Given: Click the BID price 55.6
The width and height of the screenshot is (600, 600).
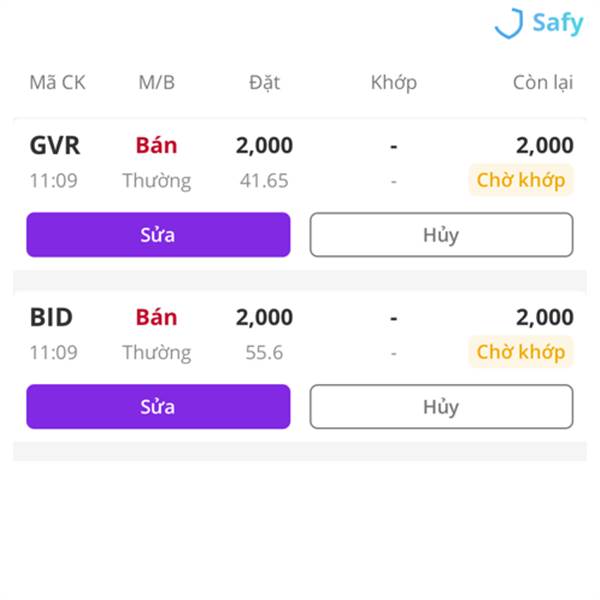Looking at the screenshot, I should tap(264, 352).
